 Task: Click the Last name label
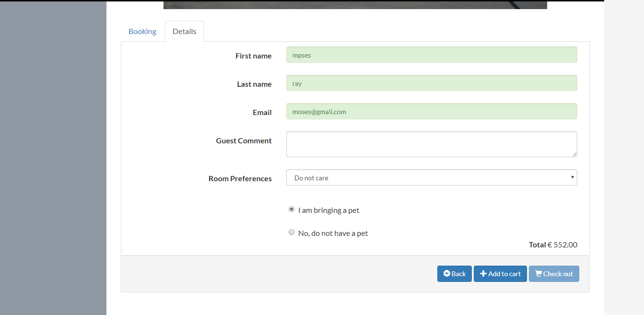[254, 84]
